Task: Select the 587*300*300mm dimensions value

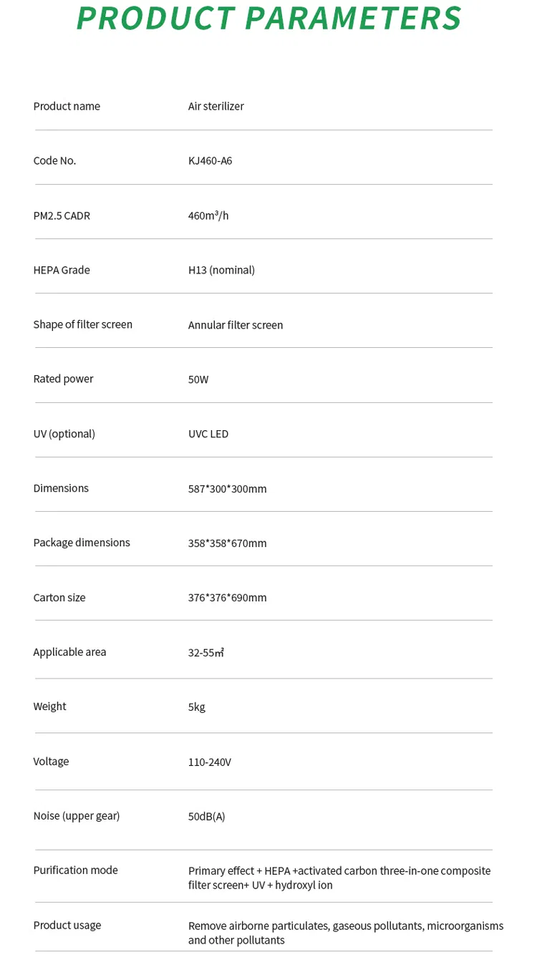Action: coord(227,489)
